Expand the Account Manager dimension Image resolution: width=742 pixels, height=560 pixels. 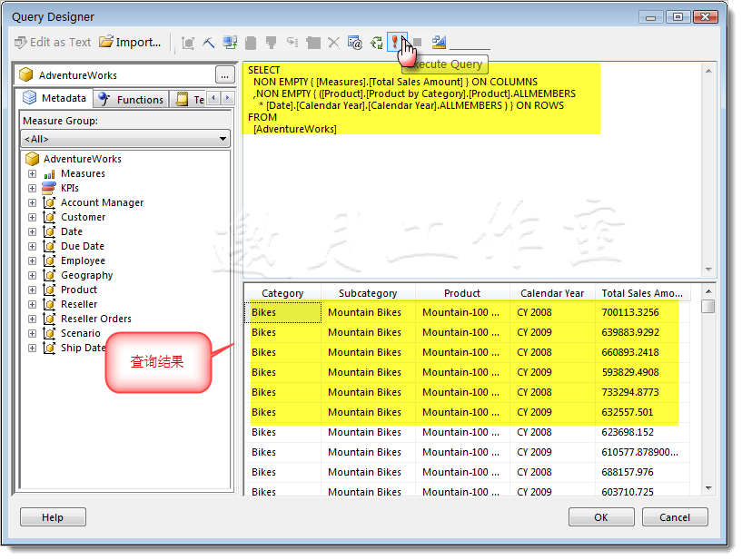pos(32,203)
